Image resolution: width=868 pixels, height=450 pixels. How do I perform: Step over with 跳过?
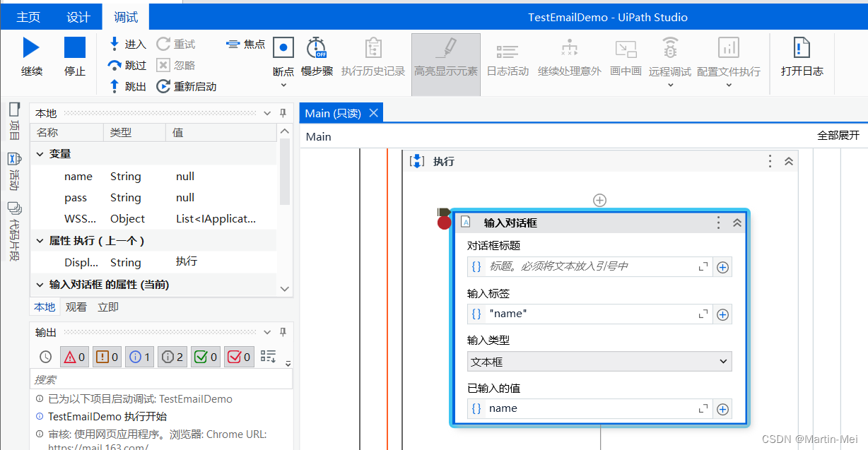click(x=127, y=65)
